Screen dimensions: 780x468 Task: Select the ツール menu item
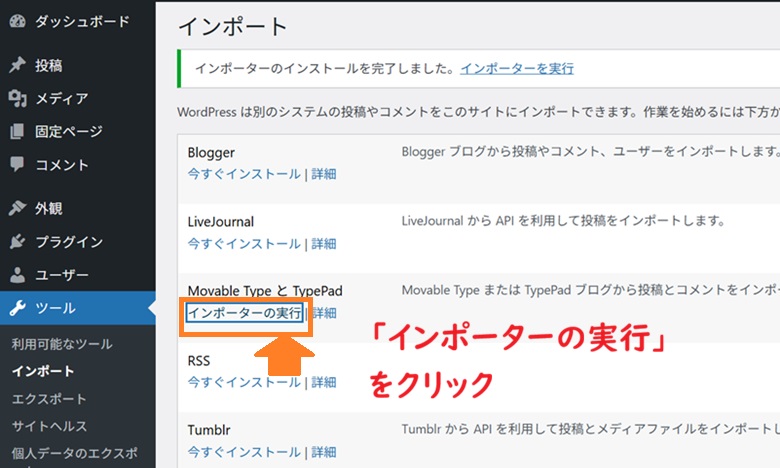click(78, 308)
